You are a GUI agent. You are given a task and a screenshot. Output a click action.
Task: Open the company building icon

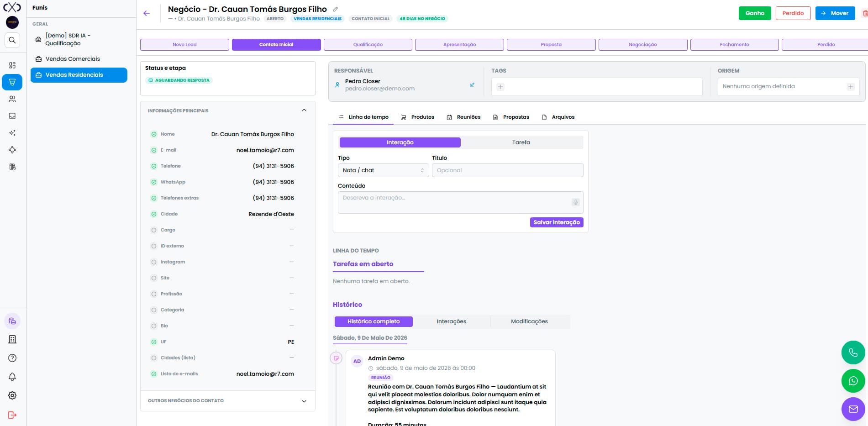[12, 339]
